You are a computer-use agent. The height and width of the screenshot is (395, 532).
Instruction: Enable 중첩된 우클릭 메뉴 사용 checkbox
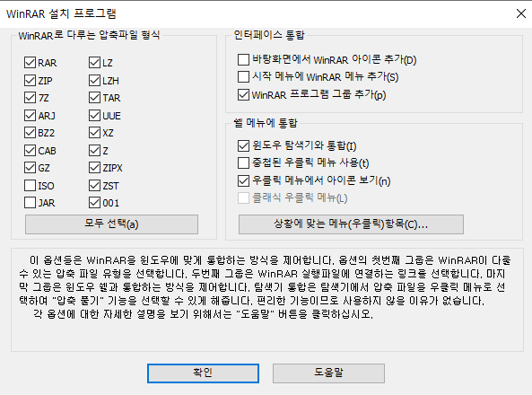[x=243, y=163]
